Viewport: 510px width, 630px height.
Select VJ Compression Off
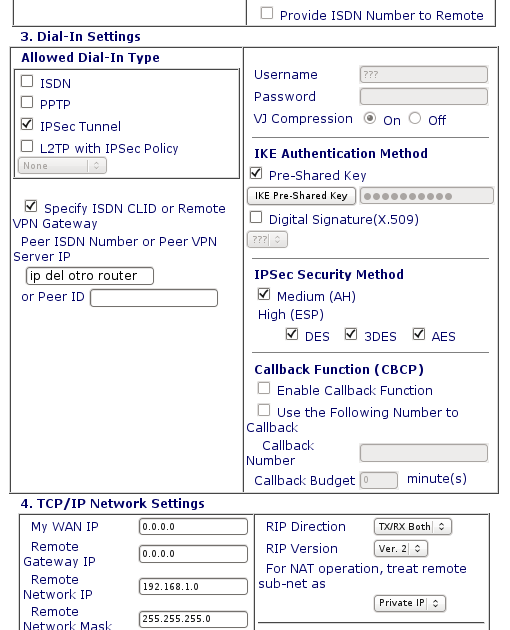click(x=415, y=119)
